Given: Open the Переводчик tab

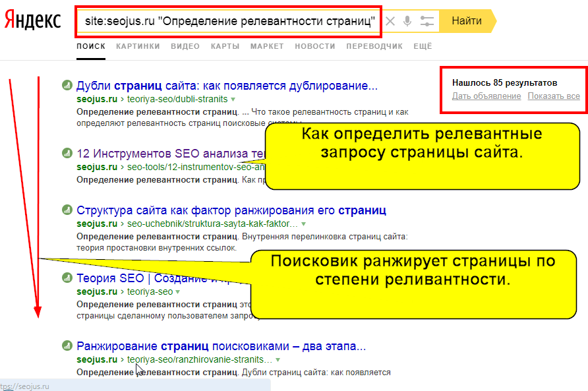Looking at the screenshot, I should pyautogui.click(x=374, y=46).
